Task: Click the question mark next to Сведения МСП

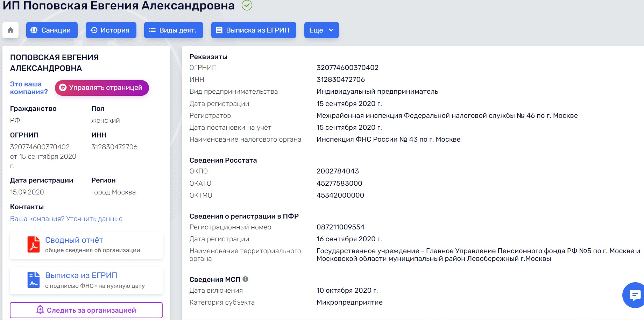Action: click(245, 279)
